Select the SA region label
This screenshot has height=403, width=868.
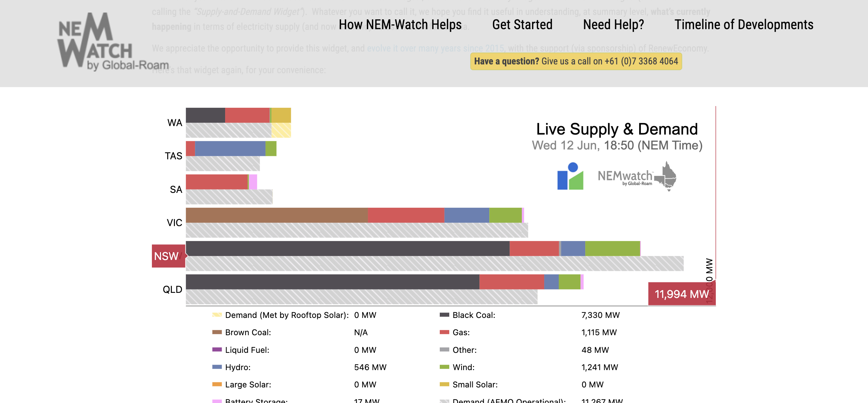click(x=176, y=189)
